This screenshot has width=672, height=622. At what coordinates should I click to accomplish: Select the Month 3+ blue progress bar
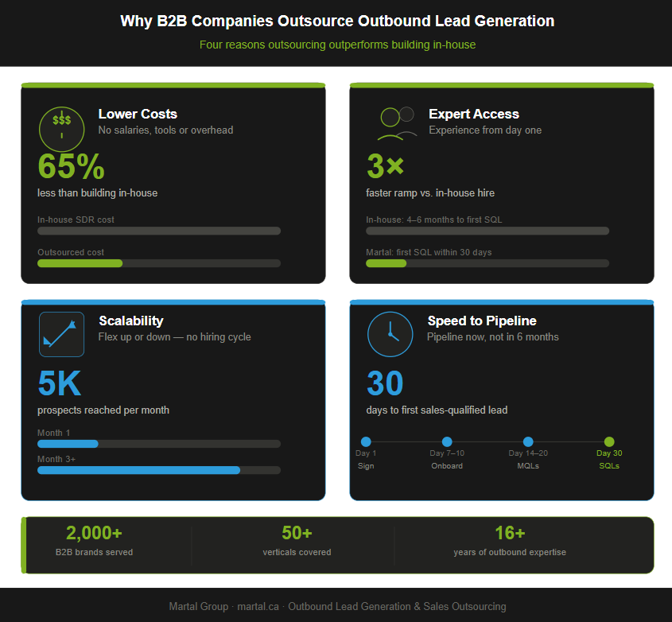tap(158, 470)
